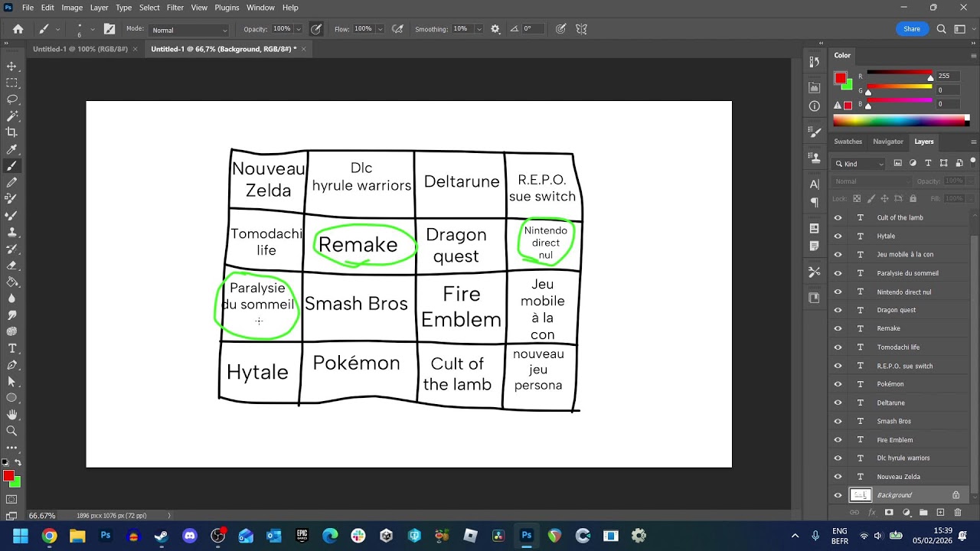Viewport: 980px width, 551px height.
Task: Switch to the Navigator tab
Action: pos(888,142)
